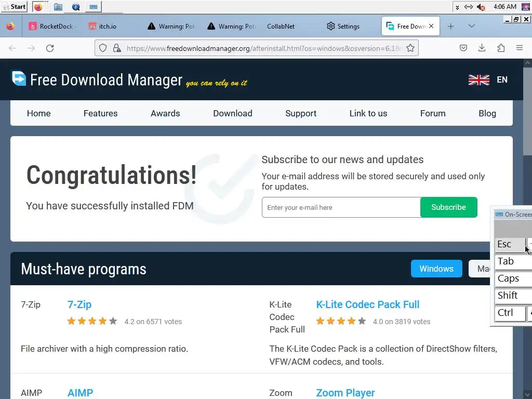Open the AIMP program link

(x=80, y=393)
